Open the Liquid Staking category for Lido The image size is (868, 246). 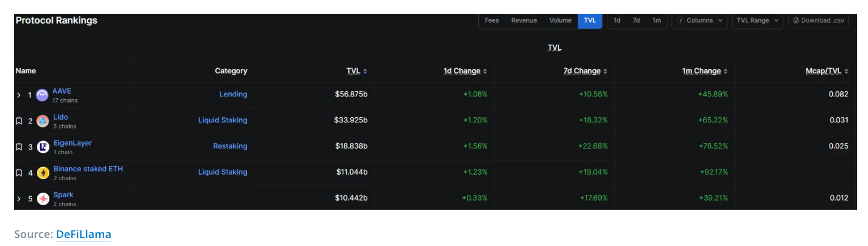[x=222, y=120]
